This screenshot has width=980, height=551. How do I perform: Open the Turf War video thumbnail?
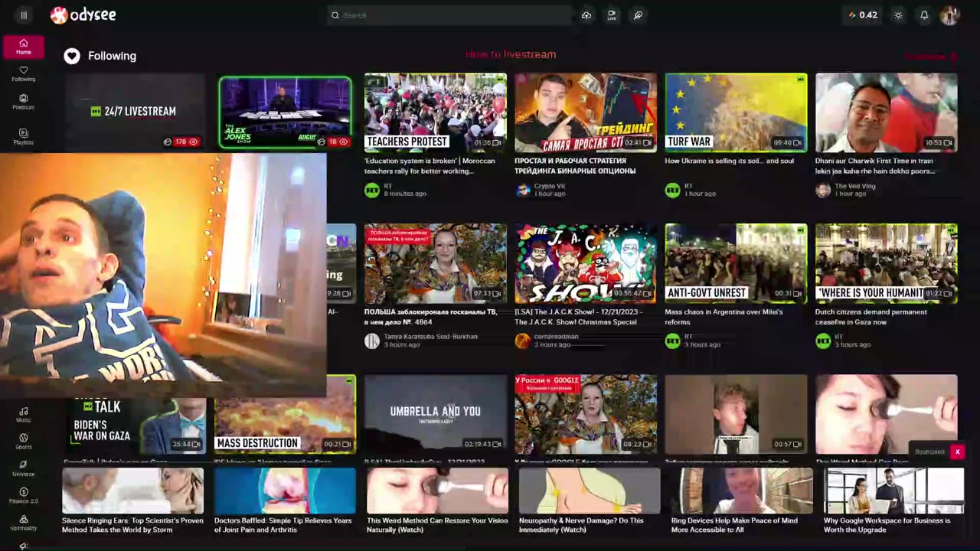[x=736, y=112]
